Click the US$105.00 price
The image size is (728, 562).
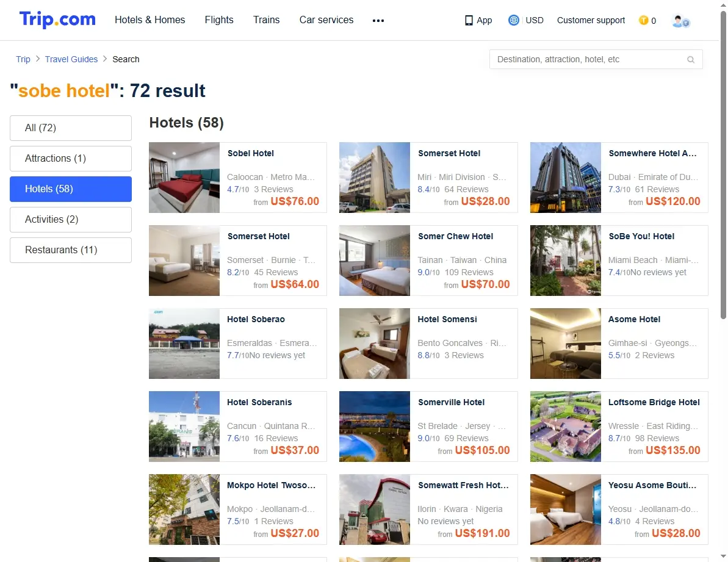(x=483, y=450)
